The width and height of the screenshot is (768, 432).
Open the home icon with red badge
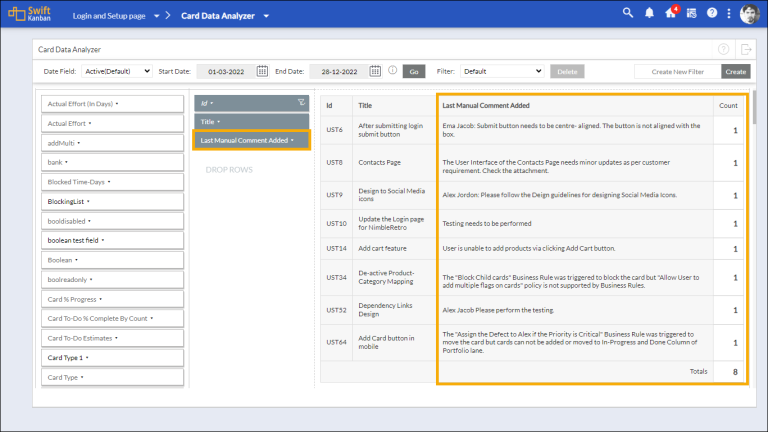(671, 12)
